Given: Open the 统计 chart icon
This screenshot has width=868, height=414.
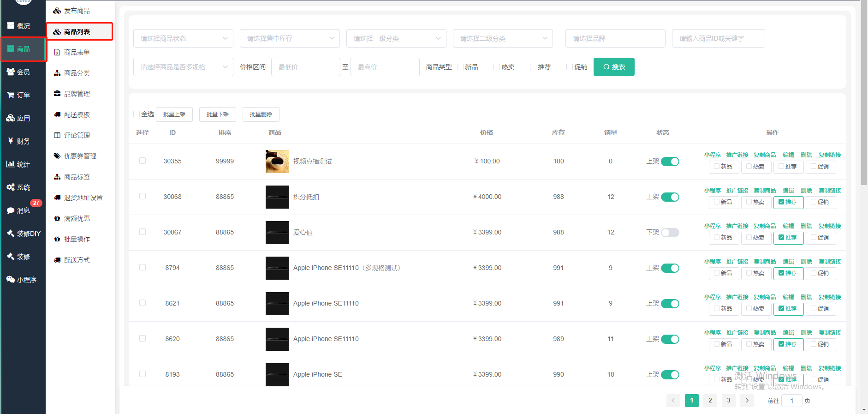Looking at the screenshot, I should 10,164.
